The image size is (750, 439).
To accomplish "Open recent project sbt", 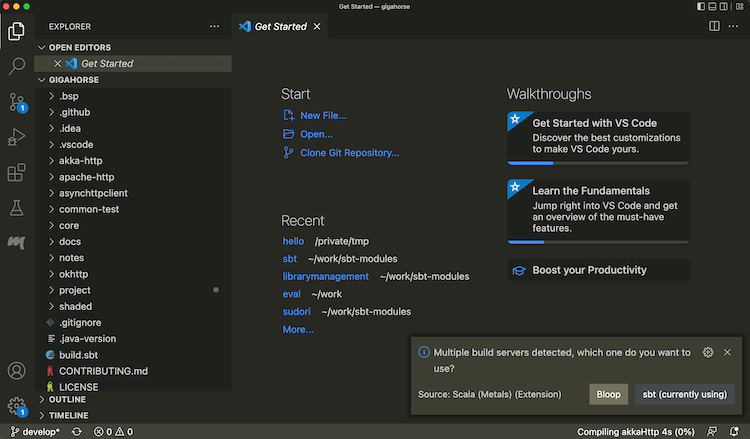I will (289, 259).
